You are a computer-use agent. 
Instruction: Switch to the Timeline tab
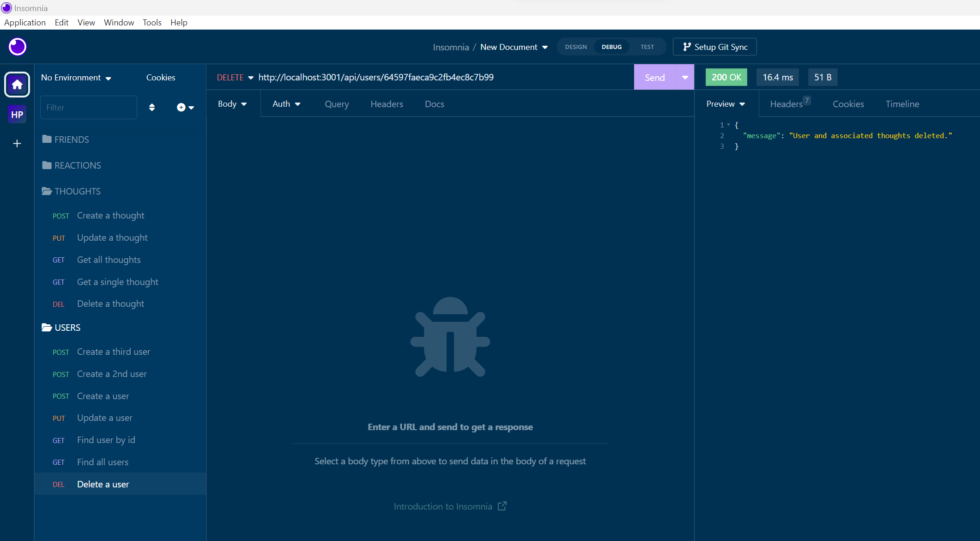point(902,104)
